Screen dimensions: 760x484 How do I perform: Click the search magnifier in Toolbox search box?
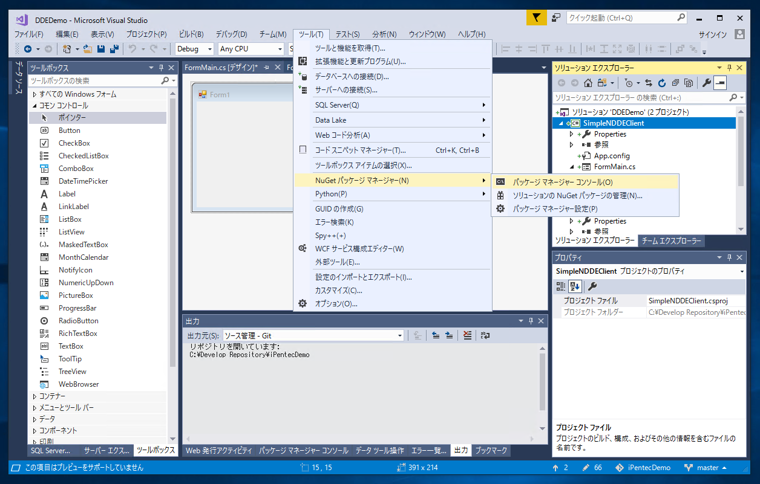click(165, 80)
